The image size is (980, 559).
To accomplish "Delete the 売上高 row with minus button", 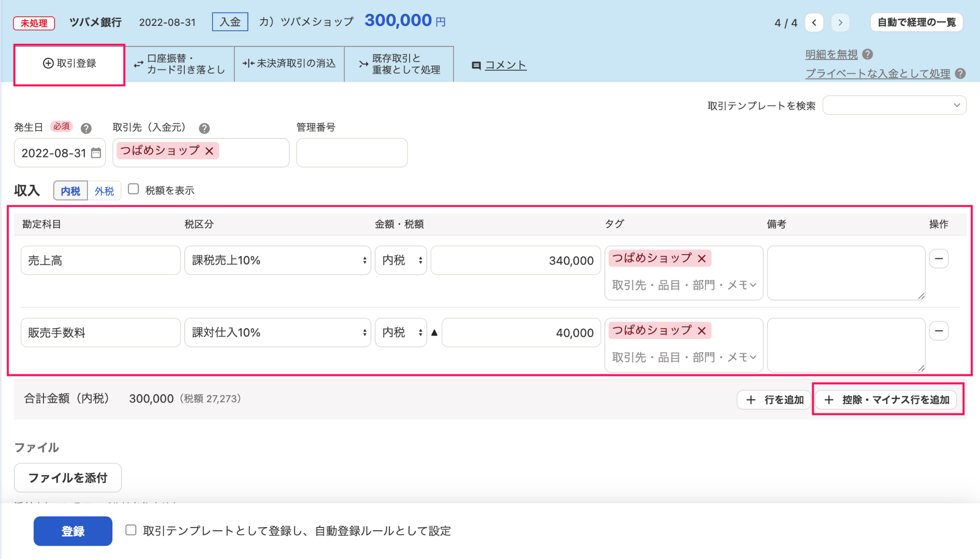I will pyautogui.click(x=939, y=259).
